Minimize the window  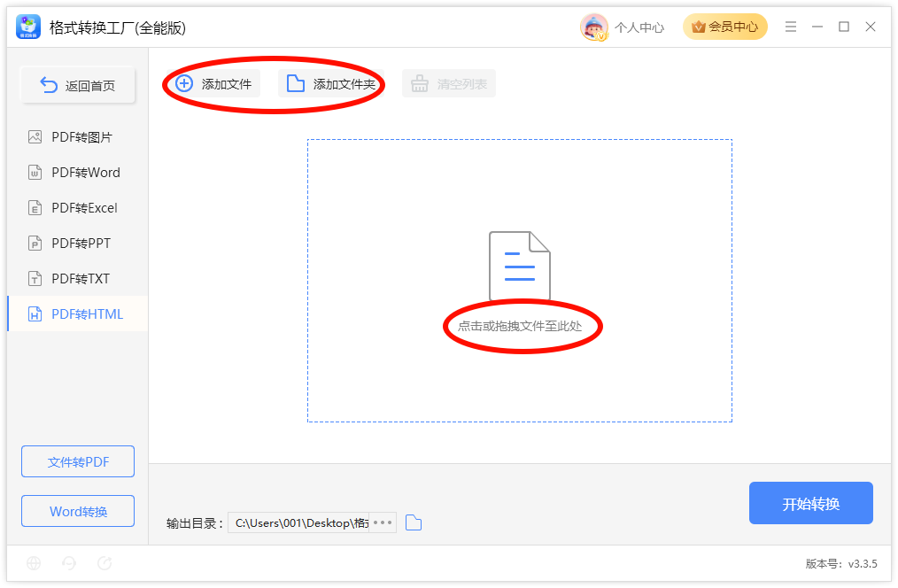pos(817,27)
